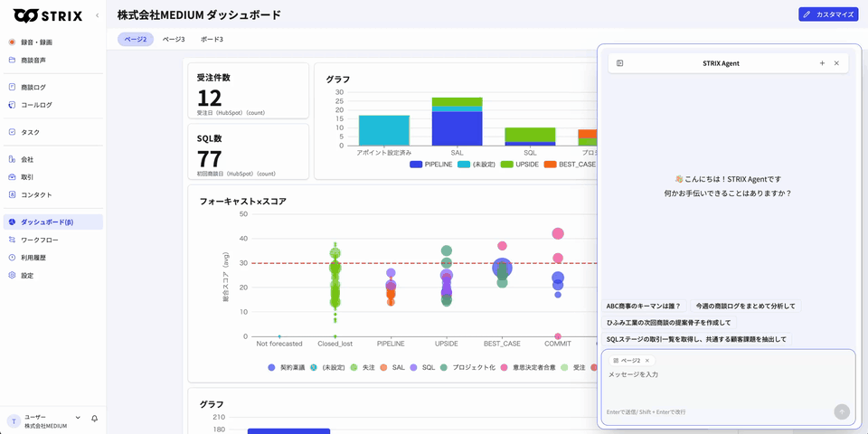The image size is (868, 434).
Task: Click the Closed_lost axis label
Action: click(335, 344)
